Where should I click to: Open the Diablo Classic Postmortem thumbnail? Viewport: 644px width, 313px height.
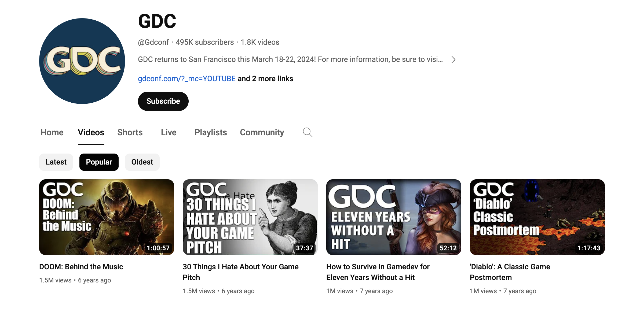click(537, 217)
